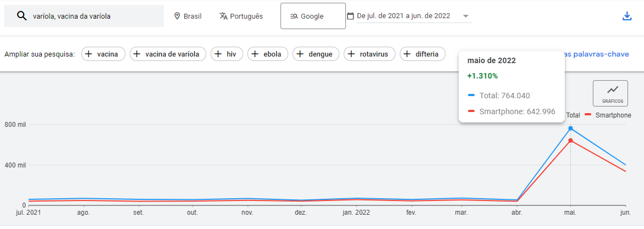Click the download arrow icon
Viewport: 644px width, 229px height.
(626, 16)
